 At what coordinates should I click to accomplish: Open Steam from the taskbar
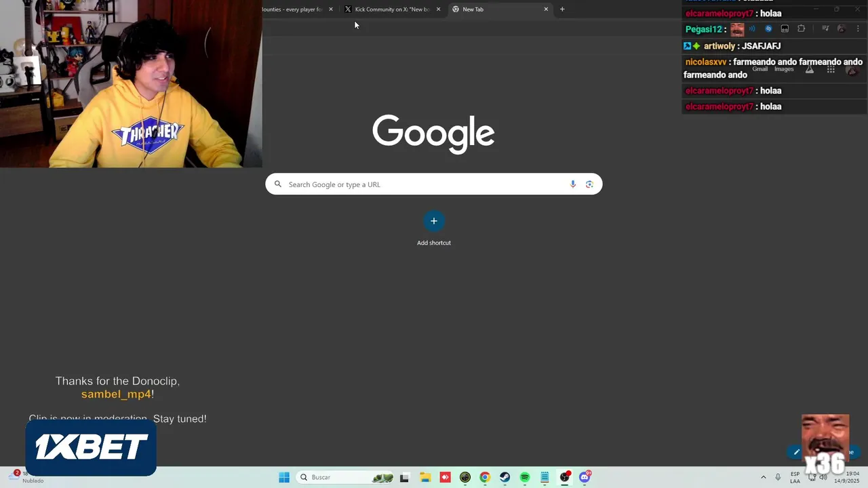tap(505, 477)
